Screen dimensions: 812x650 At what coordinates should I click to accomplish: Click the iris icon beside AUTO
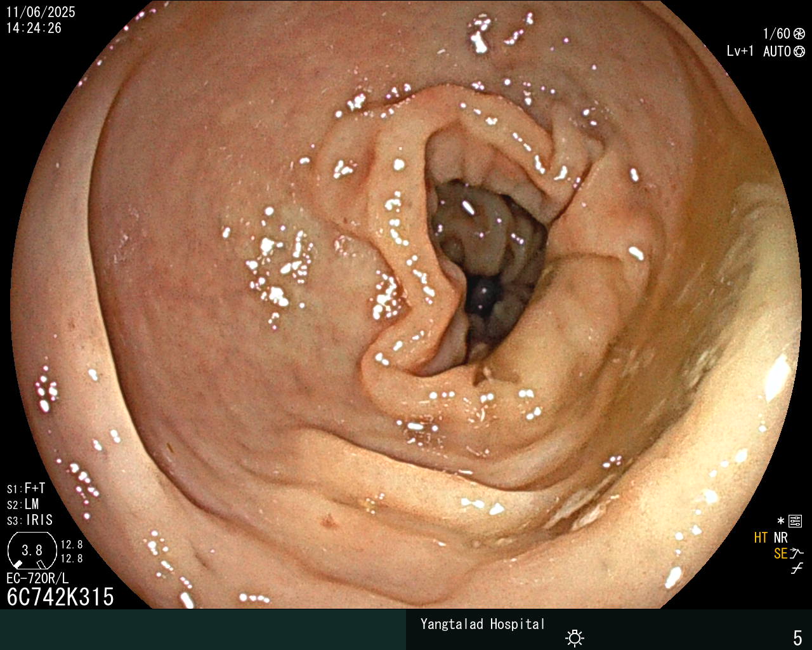(x=799, y=51)
